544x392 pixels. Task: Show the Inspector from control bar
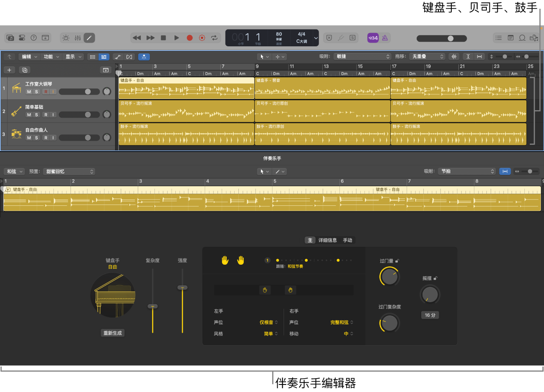pos(22,38)
